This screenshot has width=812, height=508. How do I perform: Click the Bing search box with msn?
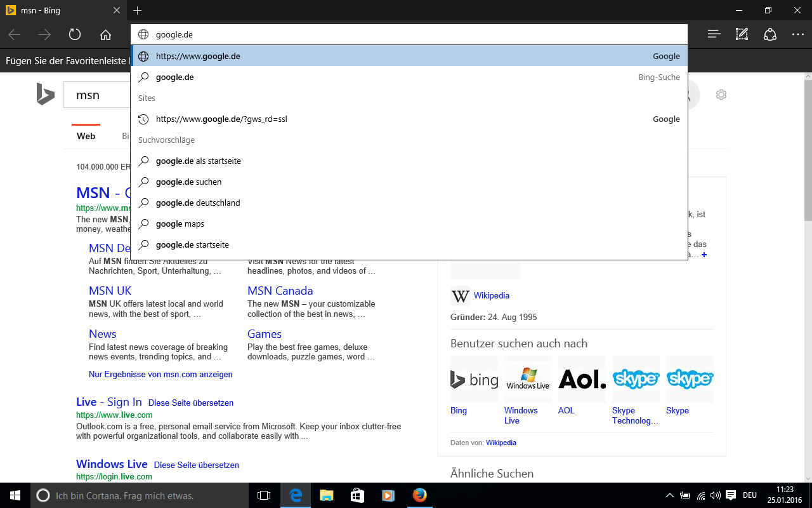(x=97, y=95)
